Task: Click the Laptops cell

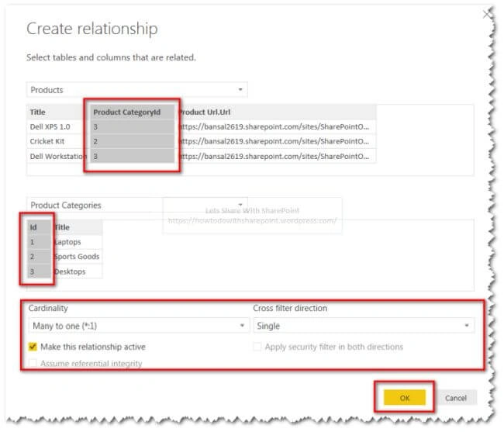Action: (x=78, y=242)
